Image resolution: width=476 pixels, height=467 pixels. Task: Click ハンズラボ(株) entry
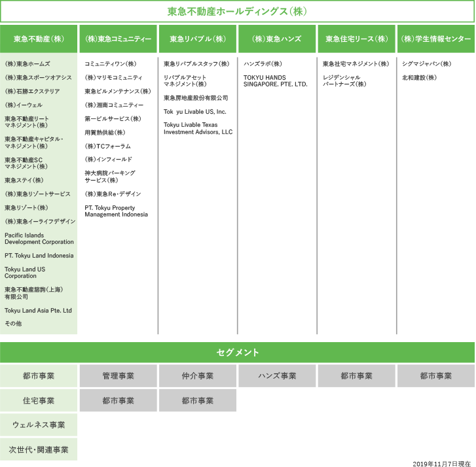(x=263, y=63)
